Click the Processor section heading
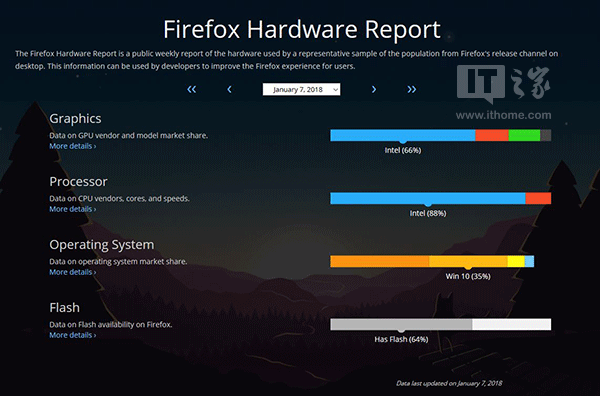This screenshot has width=600, height=396. (78, 181)
